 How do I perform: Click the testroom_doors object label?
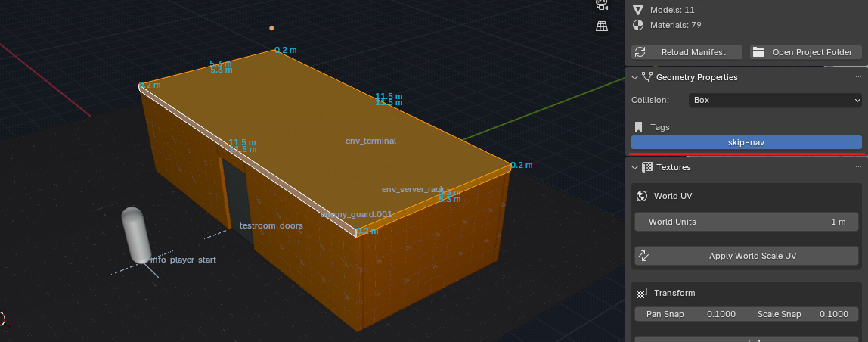coord(271,225)
